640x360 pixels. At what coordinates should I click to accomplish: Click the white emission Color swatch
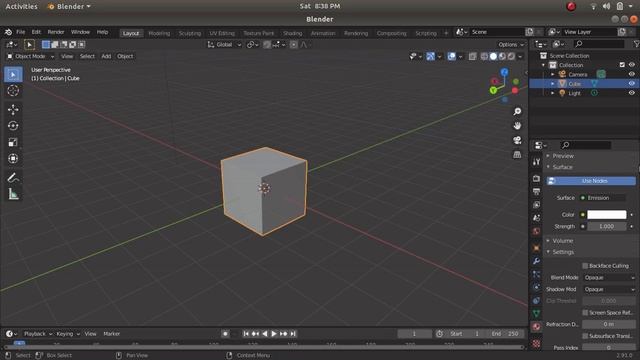tap(607, 215)
